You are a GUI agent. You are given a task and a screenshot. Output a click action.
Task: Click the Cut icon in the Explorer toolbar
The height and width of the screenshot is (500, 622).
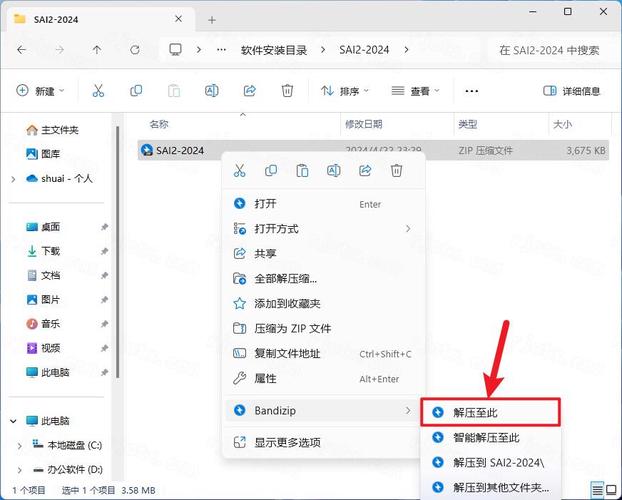(98, 91)
